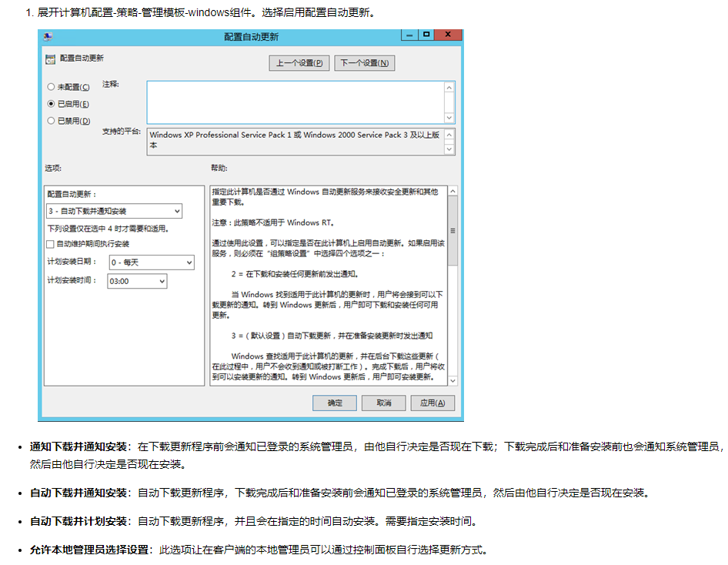The height and width of the screenshot is (565, 728).
Task: Click the comment box scroll up arrow
Action: [449, 87]
